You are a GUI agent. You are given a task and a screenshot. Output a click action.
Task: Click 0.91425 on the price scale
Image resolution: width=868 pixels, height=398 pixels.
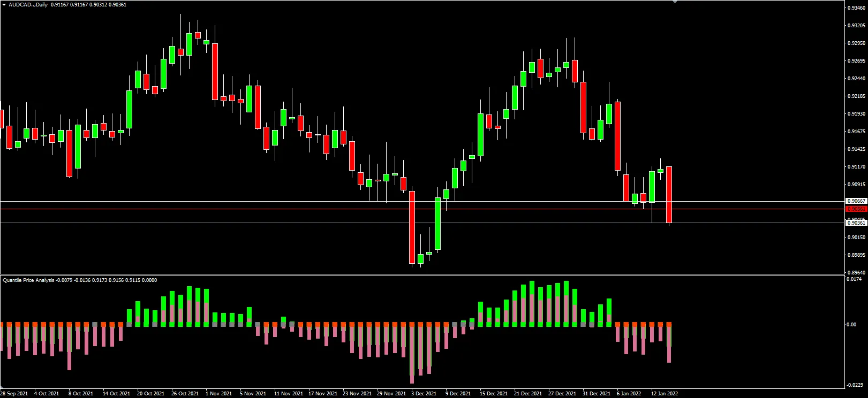point(857,149)
